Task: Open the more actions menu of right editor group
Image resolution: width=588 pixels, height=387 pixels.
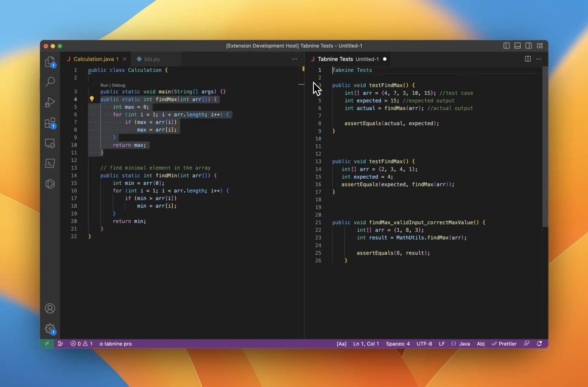Action: (539, 59)
